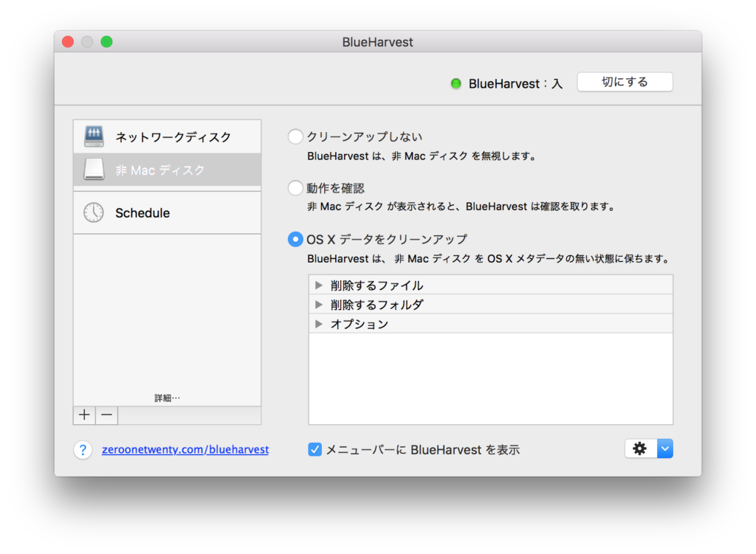Click the non-Mac disk drive icon
756x554 pixels.
coord(94,170)
